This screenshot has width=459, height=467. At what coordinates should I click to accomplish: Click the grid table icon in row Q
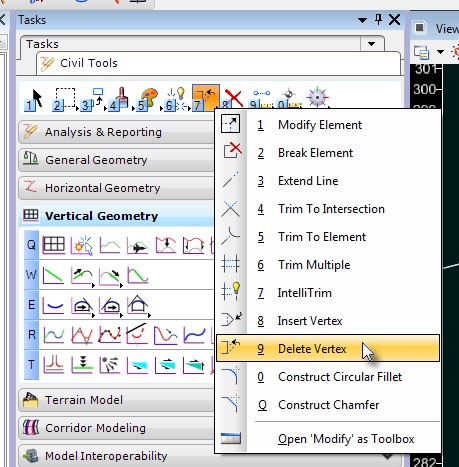pyautogui.click(x=54, y=246)
